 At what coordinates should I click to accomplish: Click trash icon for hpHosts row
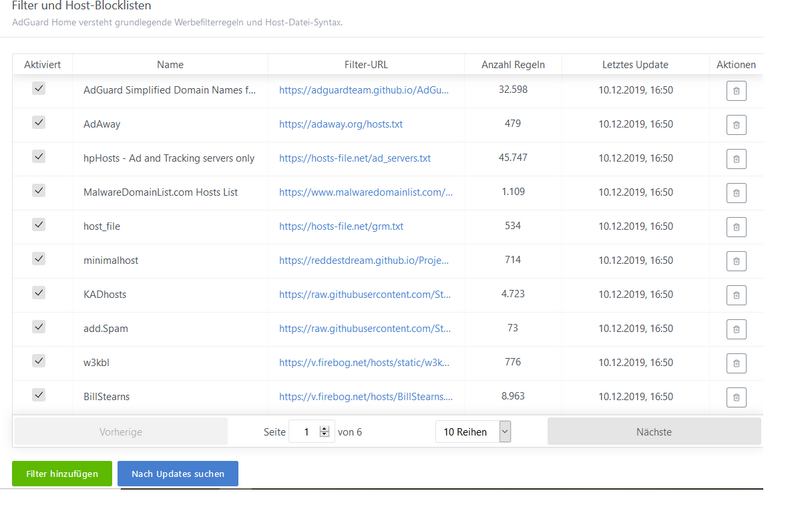736,159
